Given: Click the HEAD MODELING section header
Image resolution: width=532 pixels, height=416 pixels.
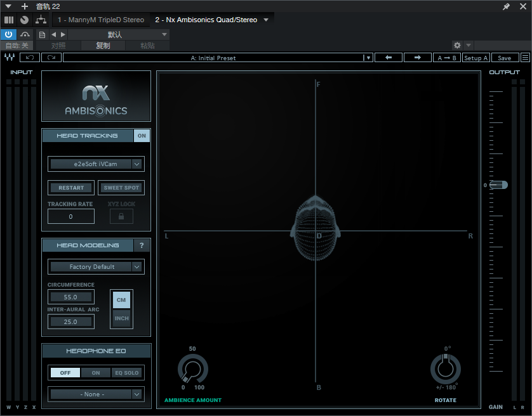Looking at the screenshot, I should pos(88,245).
